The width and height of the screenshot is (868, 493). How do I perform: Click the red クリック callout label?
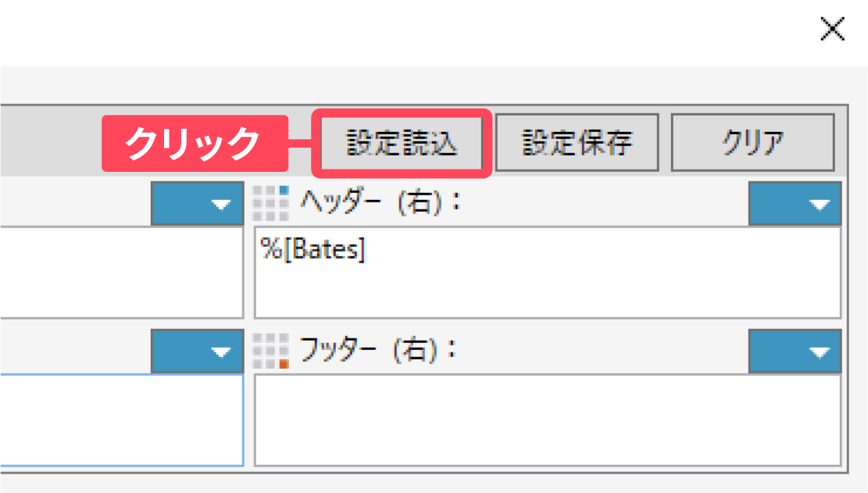195,143
